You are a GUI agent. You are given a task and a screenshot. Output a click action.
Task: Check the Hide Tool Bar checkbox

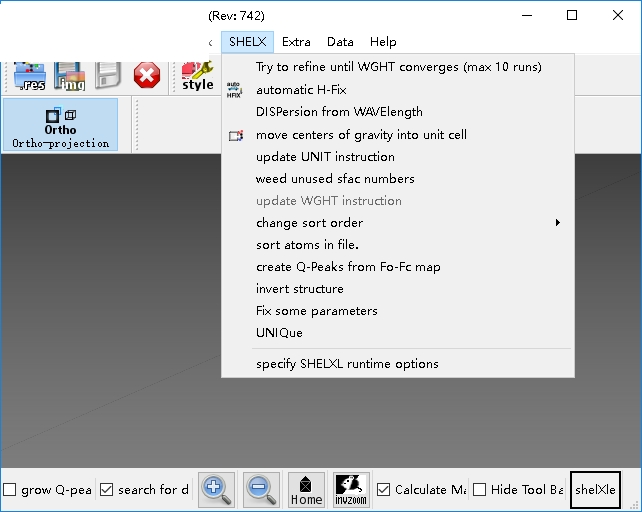(x=479, y=489)
